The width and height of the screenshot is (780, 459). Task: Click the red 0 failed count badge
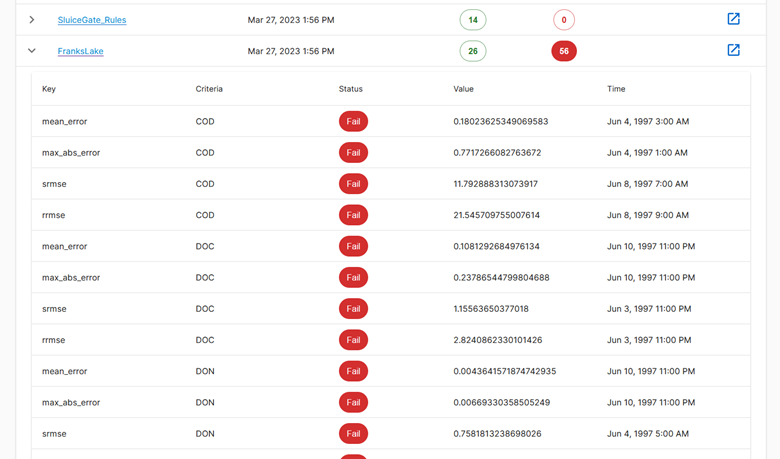pos(564,20)
